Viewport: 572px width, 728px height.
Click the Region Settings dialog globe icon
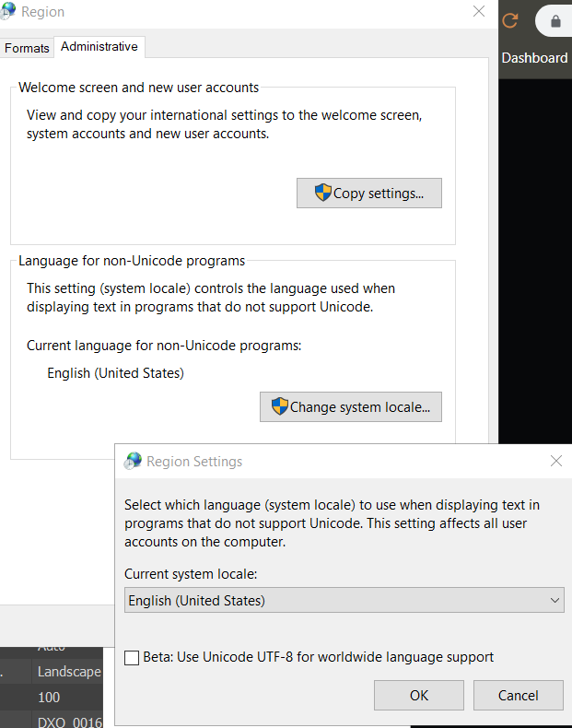click(134, 461)
